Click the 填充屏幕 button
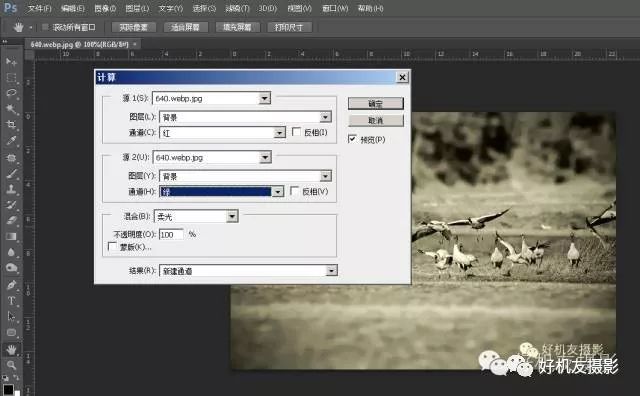The width and height of the screenshot is (640, 396). 238,27
